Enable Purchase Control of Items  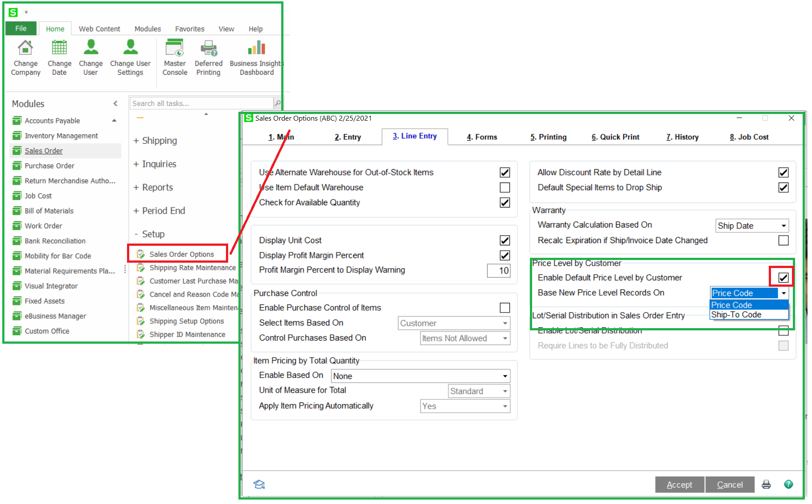[x=504, y=307]
